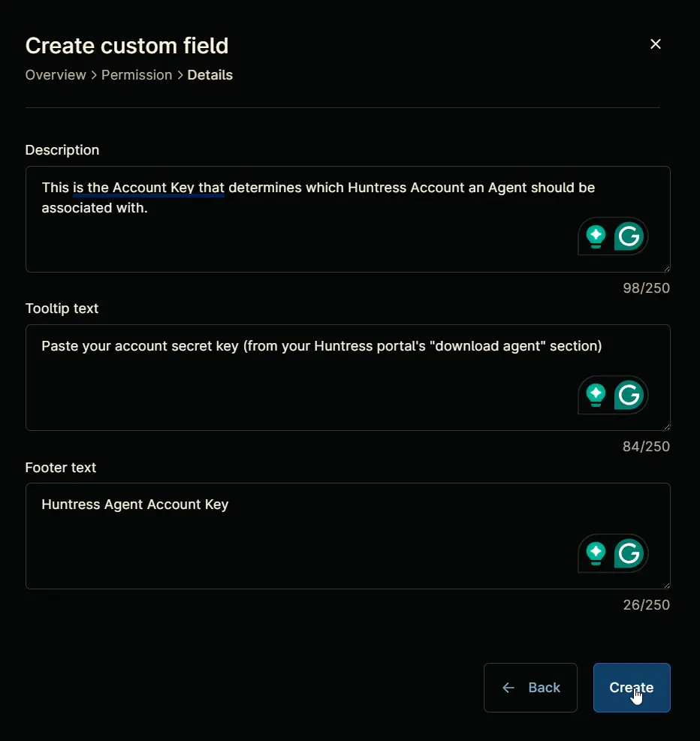Screen dimensions: 700x741
Task: Open Grammarly G icon in Description field
Action: point(629,236)
